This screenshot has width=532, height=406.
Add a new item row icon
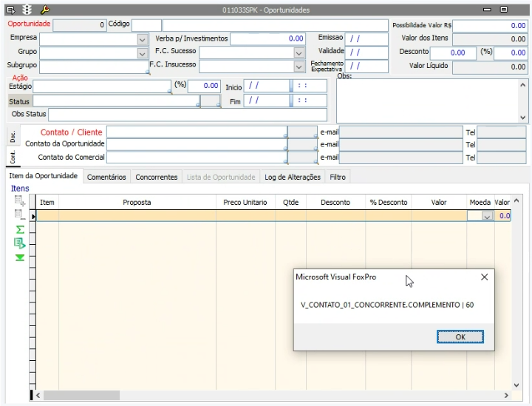[x=20, y=201]
